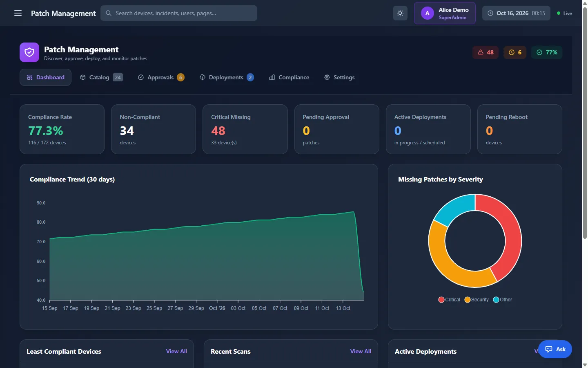Click the red critical alert badge 48

(486, 52)
